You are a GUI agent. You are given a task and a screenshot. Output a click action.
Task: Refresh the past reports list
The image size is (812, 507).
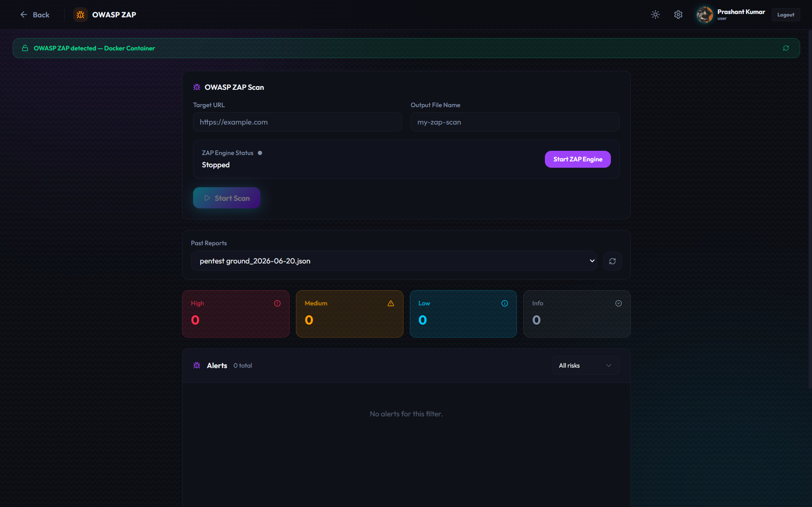612,261
